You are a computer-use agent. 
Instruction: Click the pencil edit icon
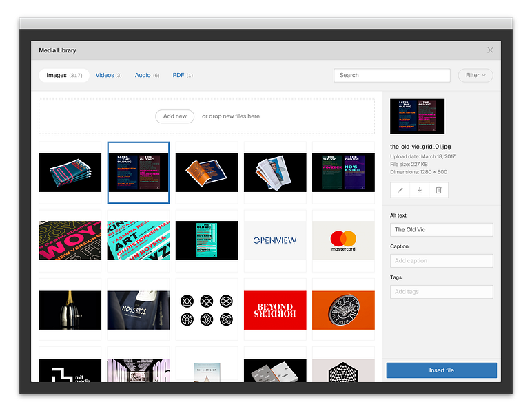pos(400,190)
